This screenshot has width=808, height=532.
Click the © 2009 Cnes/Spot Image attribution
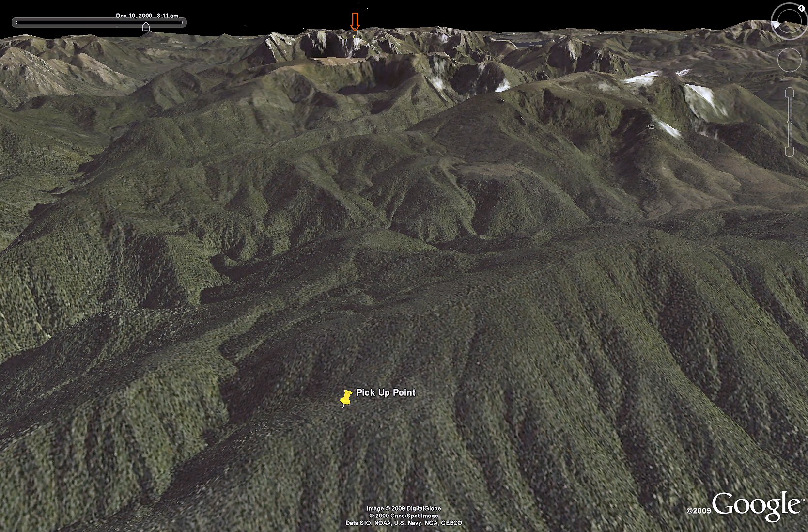pos(404,516)
